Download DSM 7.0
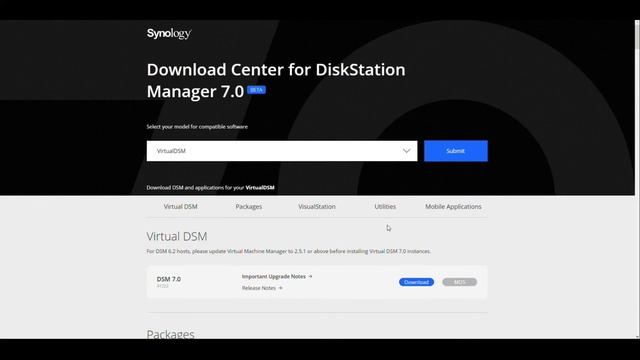The height and width of the screenshot is (360, 640). pos(416,282)
